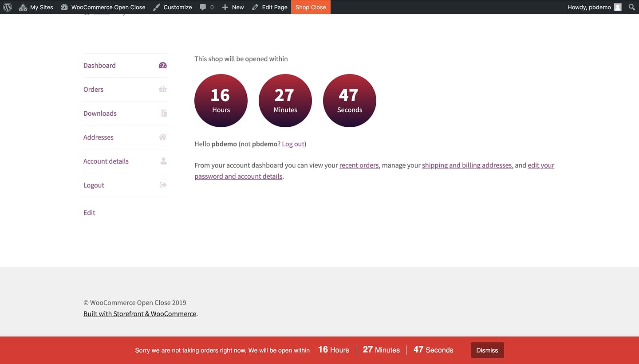Open Dashboard in account navigation

[99, 65]
